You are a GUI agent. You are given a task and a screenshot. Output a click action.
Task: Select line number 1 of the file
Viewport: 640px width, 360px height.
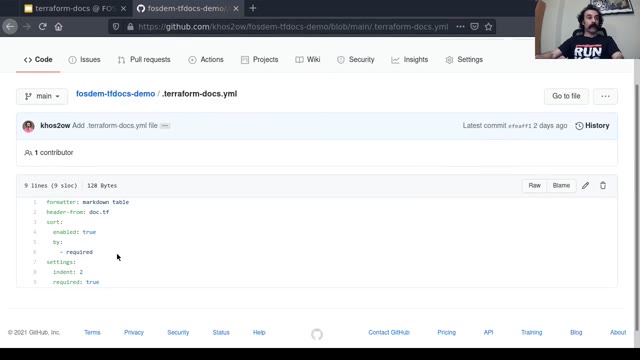pyautogui.click(x=35, y=202)
